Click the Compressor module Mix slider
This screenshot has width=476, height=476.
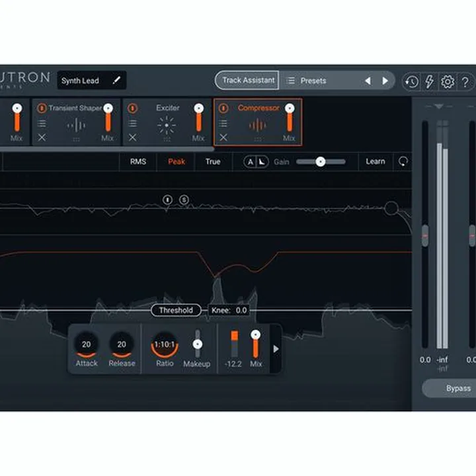290,118
